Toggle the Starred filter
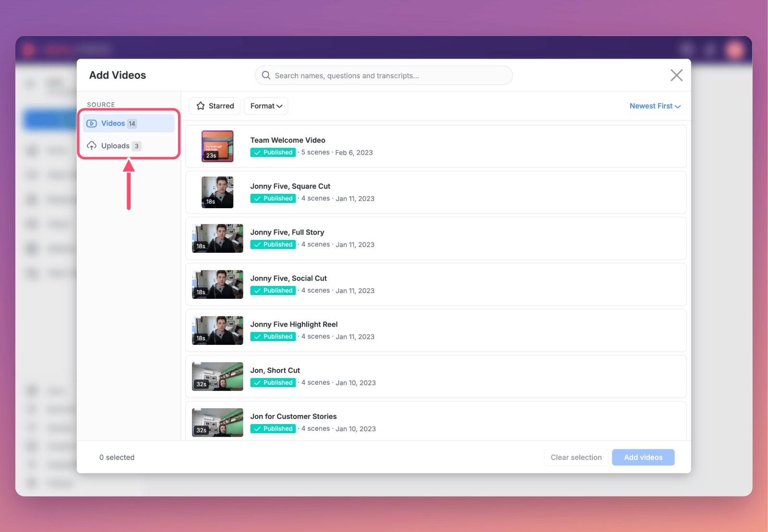Image resolution: width=768 pixels, height=532 pixels. pos(215,106)
